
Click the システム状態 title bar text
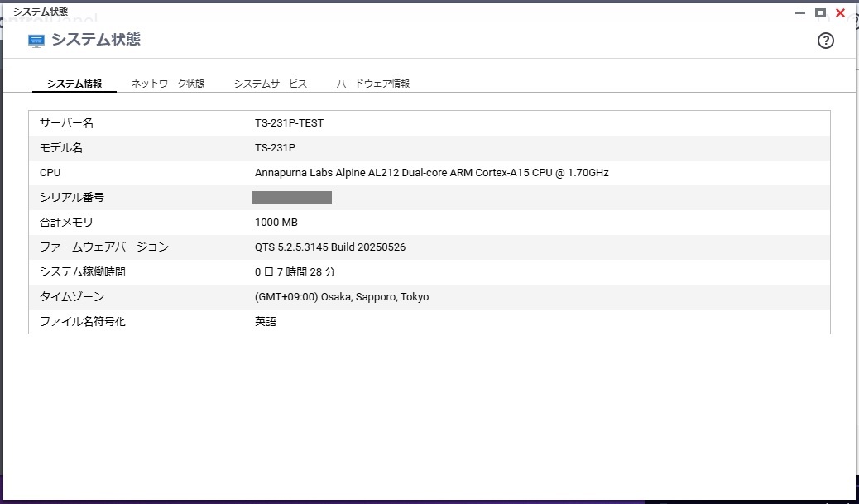[x=41, y=12]
